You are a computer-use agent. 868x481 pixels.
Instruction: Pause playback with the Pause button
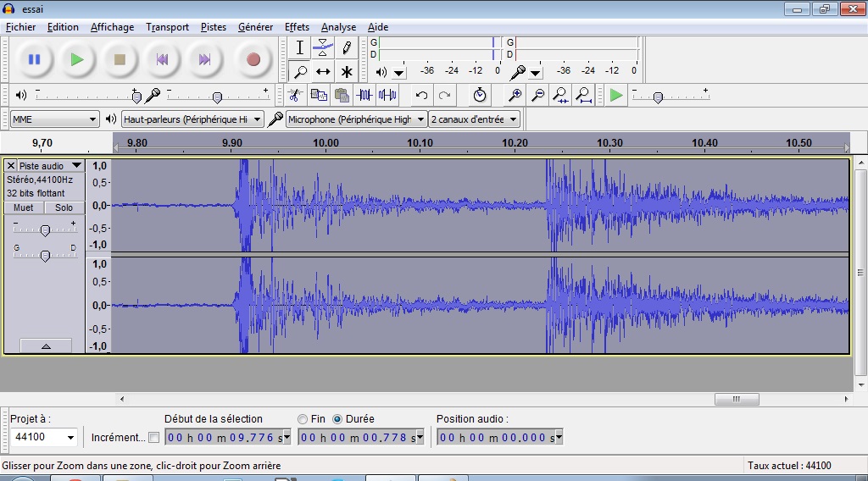point(34,59)
